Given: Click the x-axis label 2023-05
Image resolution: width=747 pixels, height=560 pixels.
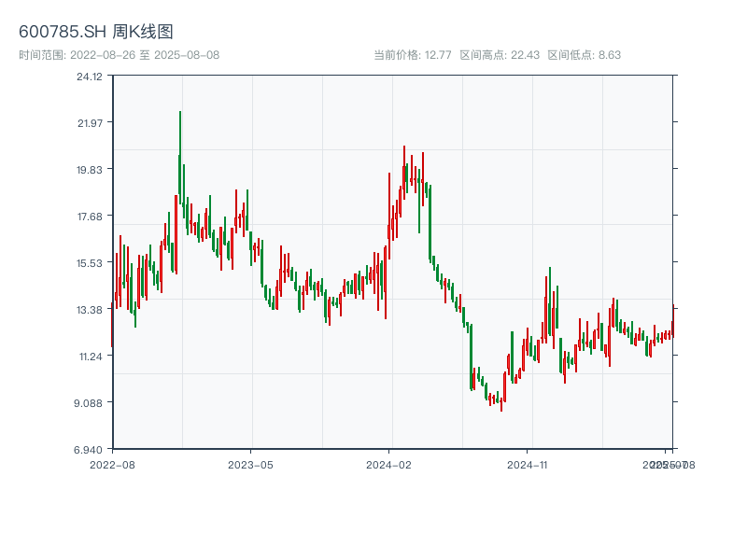Looking at the screenshot, I should [250, 465].
